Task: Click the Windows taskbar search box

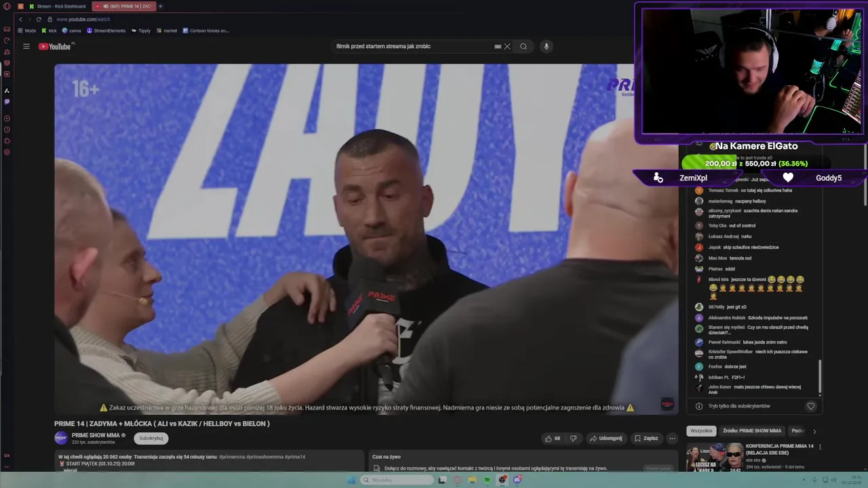Action: click(396, 480)
